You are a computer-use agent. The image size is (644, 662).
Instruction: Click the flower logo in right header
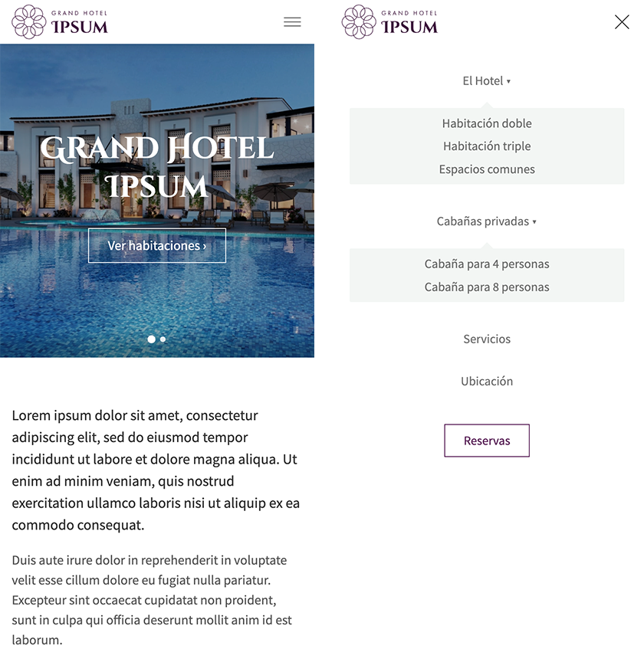(359, 22)
